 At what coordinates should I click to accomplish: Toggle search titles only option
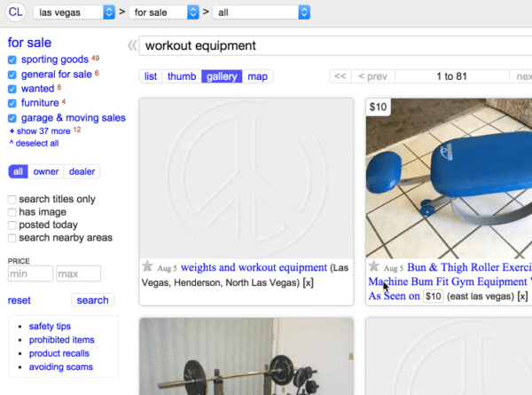pos(12,200)
